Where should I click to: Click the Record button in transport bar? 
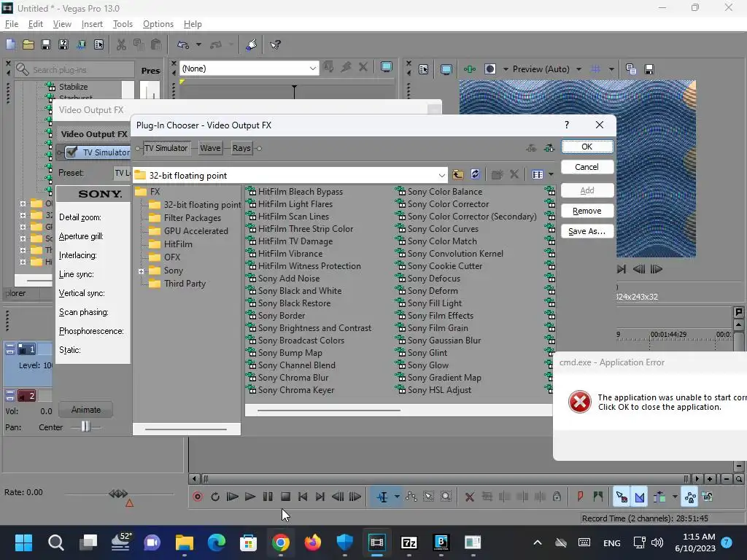[x=198, y=497]
